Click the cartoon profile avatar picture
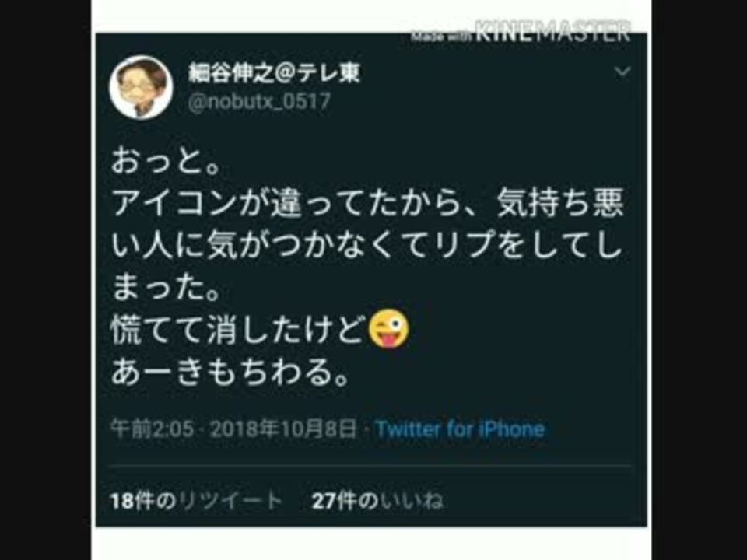The image size is (747, 560). [141, 87]
